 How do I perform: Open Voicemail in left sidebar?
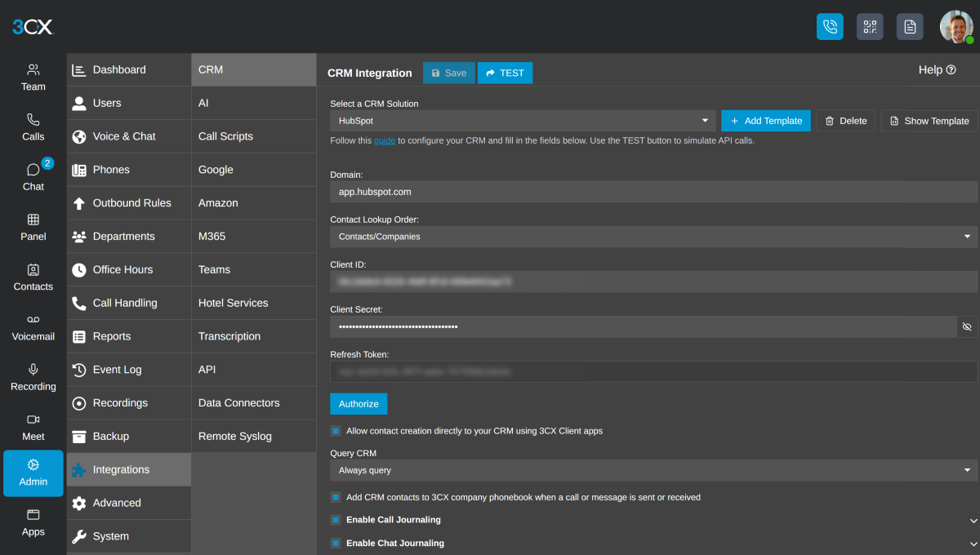(x=33, y=326)
